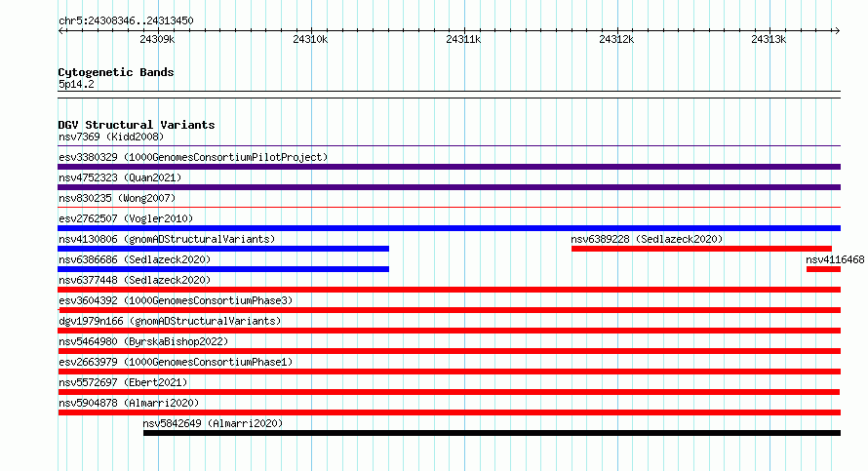Viewport: 868px width, 471px height.
Task: Click the 24313k ruler marker
Action: point(769,39)
